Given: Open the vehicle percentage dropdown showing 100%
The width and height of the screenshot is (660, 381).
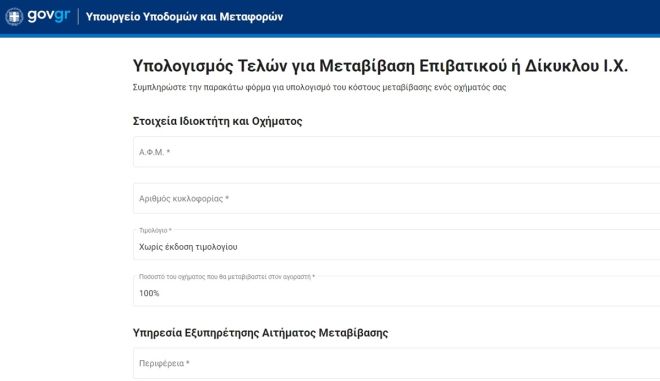Looking at the screenshot, I should pyautogui.click(x=397, y=291).
